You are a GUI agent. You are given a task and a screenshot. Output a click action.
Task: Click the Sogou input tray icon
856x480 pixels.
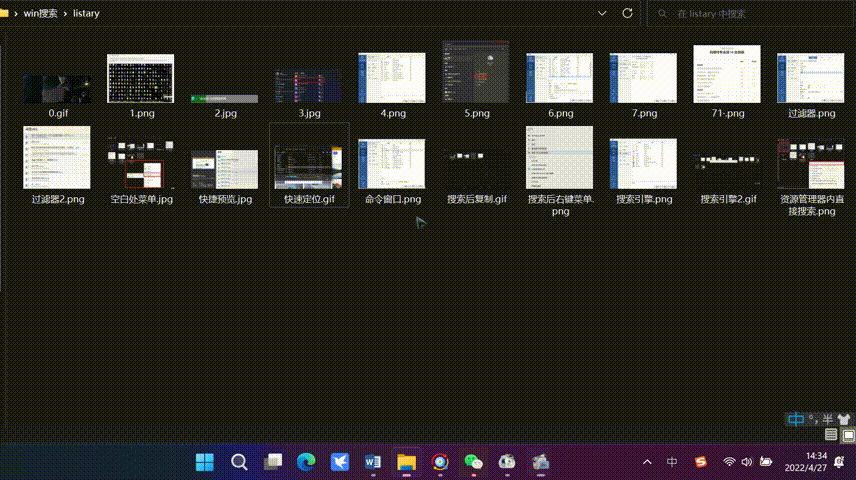click(x=700, y=462)
